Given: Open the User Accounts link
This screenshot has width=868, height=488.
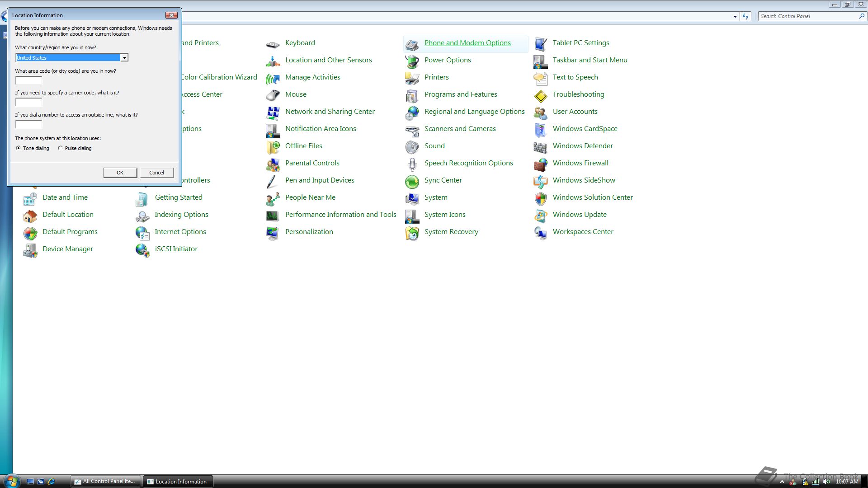Looking at the screenshot, I should [x=575, y=111].
